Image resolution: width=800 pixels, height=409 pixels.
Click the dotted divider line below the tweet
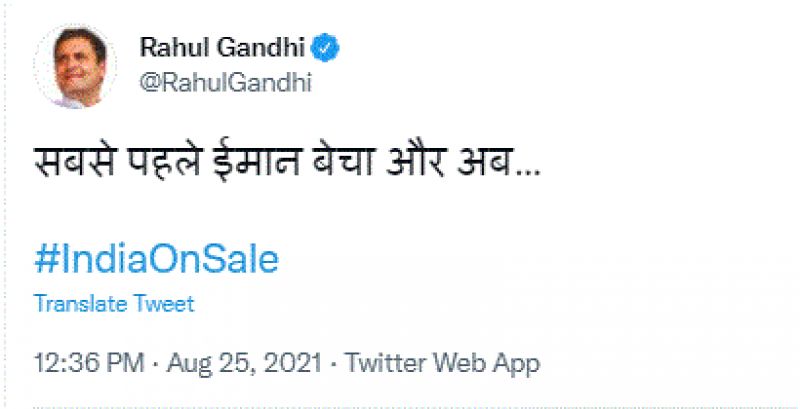400,406
